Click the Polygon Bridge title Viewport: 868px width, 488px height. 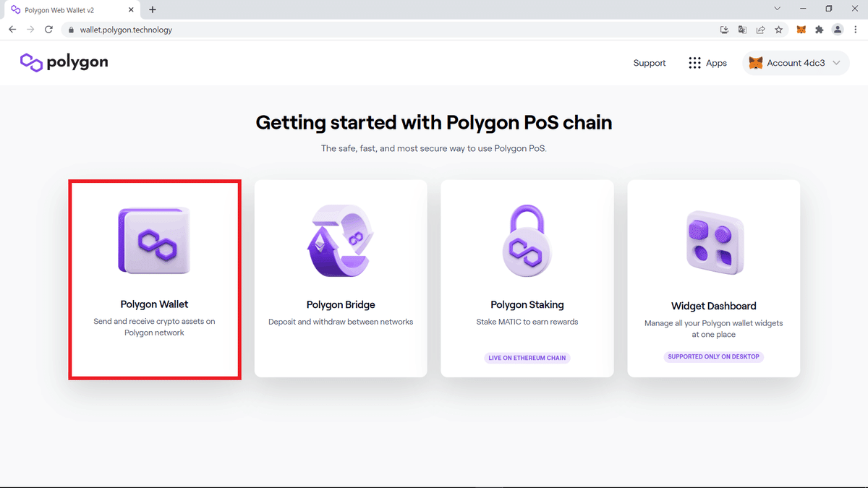[341, 304]
